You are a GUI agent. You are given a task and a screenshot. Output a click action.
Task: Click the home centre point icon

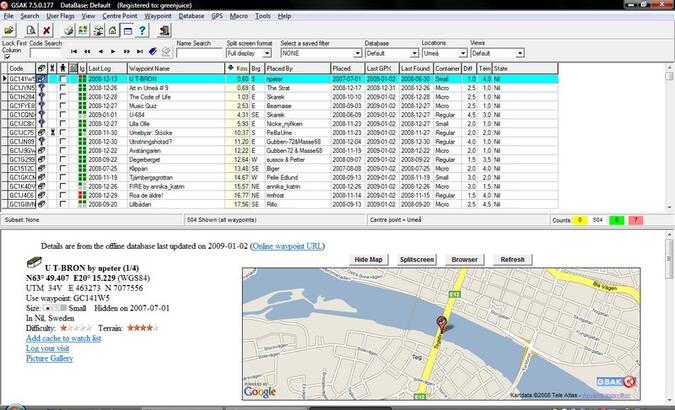(112, 30)
